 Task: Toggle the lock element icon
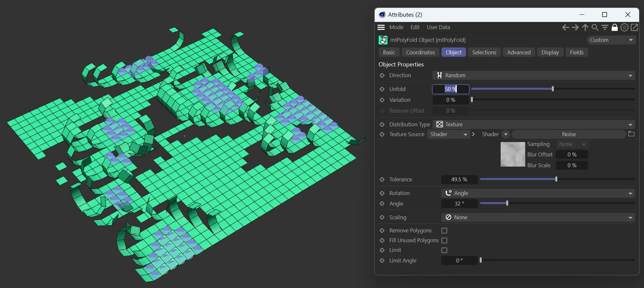615,27
